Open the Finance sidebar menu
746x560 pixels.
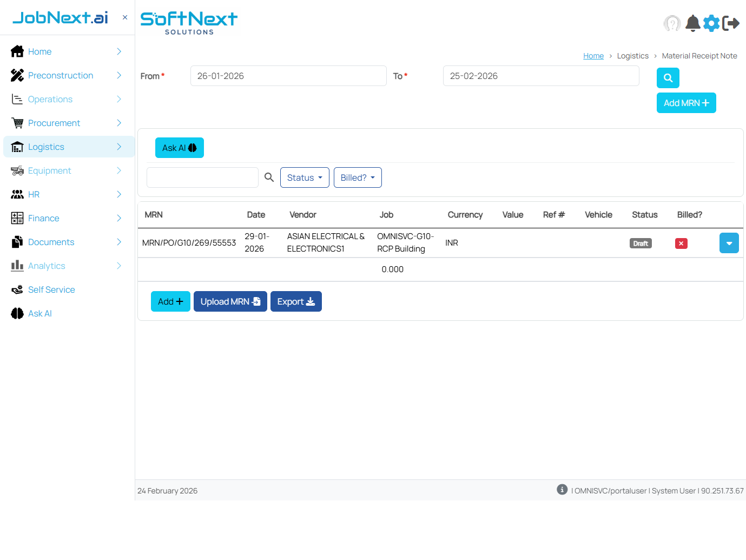(44, 218)
